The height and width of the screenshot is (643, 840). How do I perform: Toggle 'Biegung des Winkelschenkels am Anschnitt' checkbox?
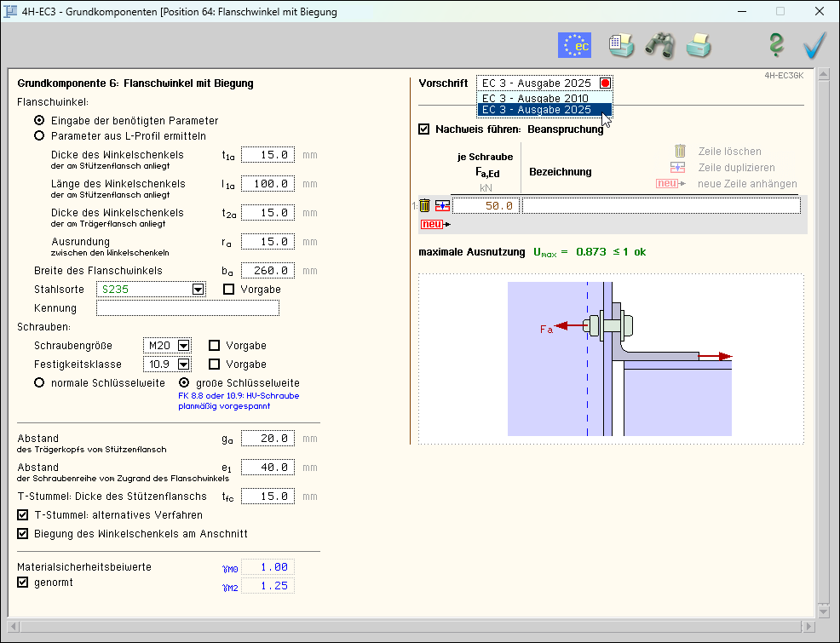(x=23, y=534)
